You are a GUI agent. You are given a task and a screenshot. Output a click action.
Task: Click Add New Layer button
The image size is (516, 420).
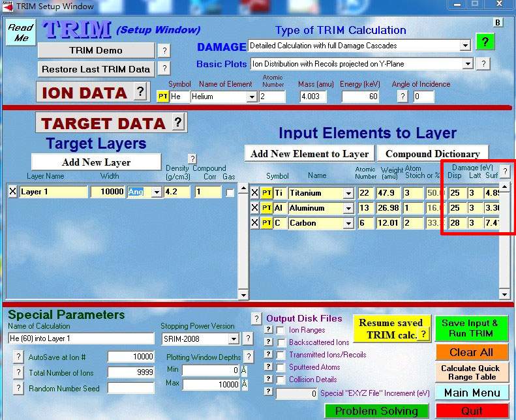click(96, 162)
